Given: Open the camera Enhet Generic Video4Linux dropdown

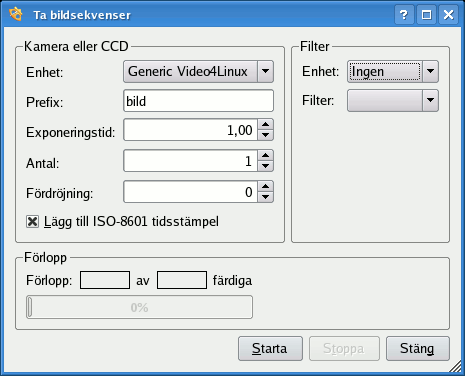Looking at the screenshot, I should pyautogui.click(x=198, y=71).
